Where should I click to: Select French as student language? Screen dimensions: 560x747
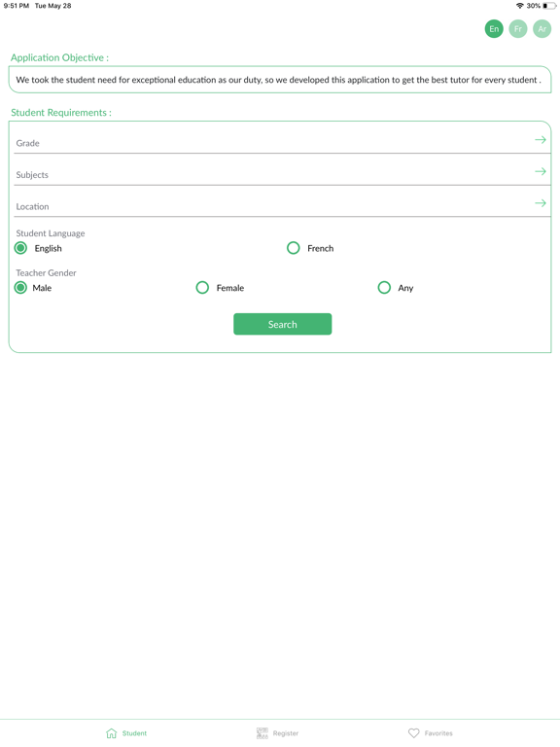294,248
